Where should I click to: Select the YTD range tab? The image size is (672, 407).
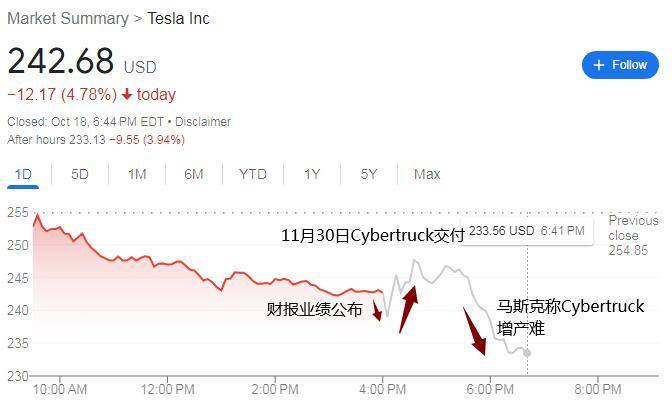(x=253, y=174)
